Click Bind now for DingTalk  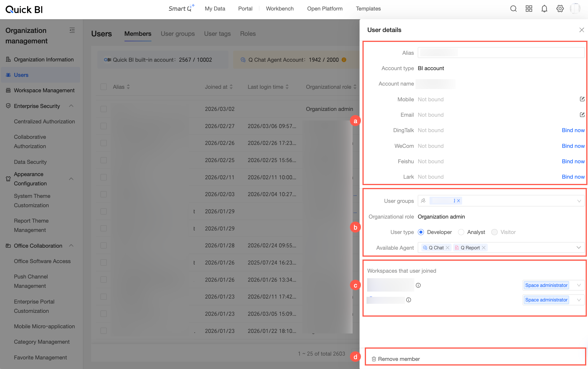(573, 130)
